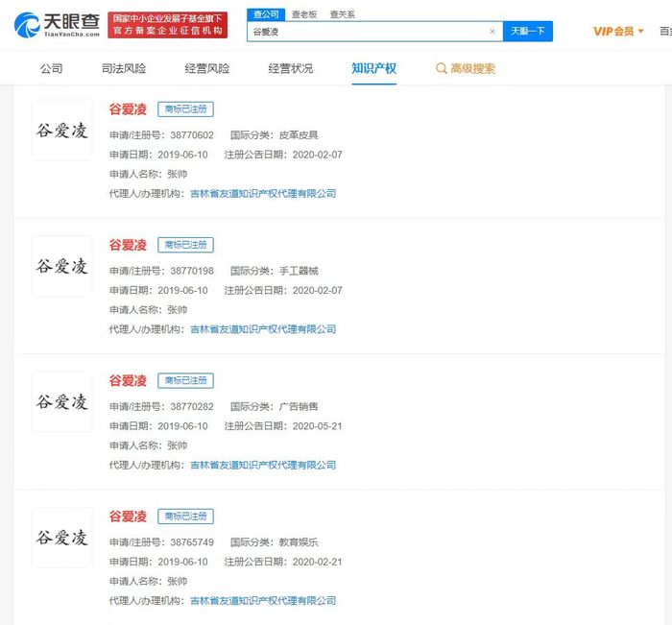The height and width of the screenshot is (625, 672).
Task: Click 国际分类: 教育娱乐 text
Action: coord(275,542)
